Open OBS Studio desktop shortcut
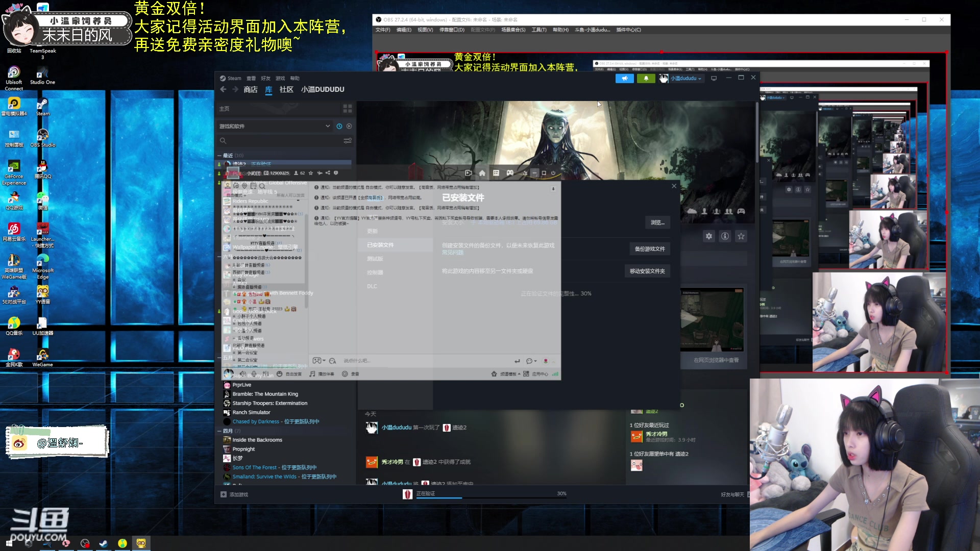The width and height of the screenshot is (980, 551). tap(43, 138)
